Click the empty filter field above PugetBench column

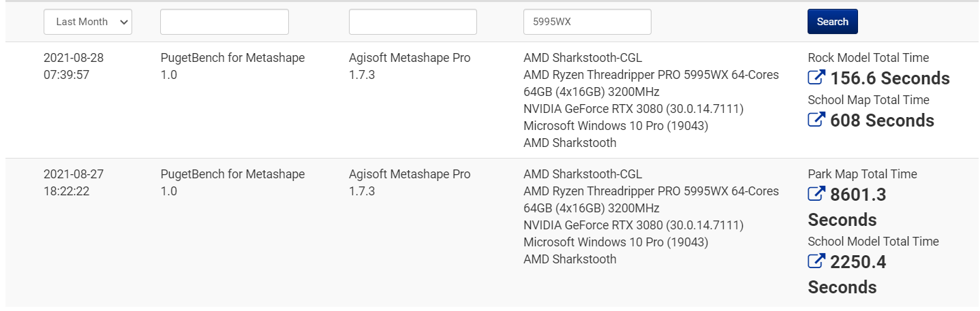224,22
